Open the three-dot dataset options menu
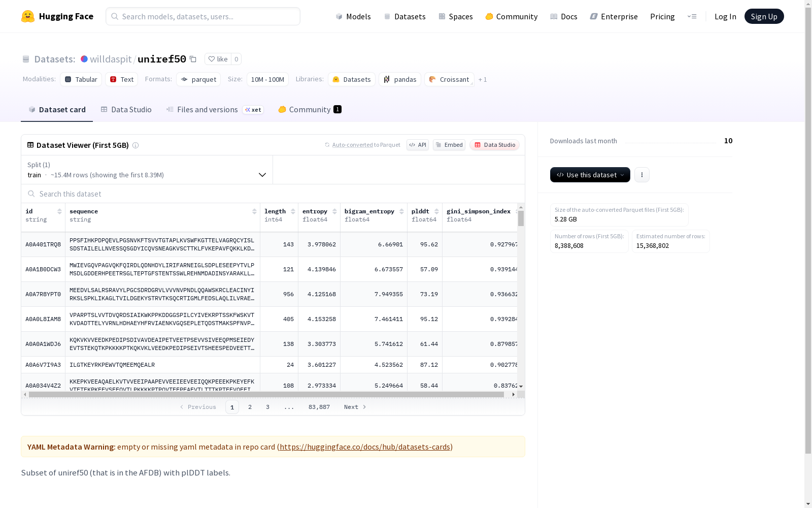Image resolution: width=812 pixels, height=508 pixels. (x=642, y=175)
